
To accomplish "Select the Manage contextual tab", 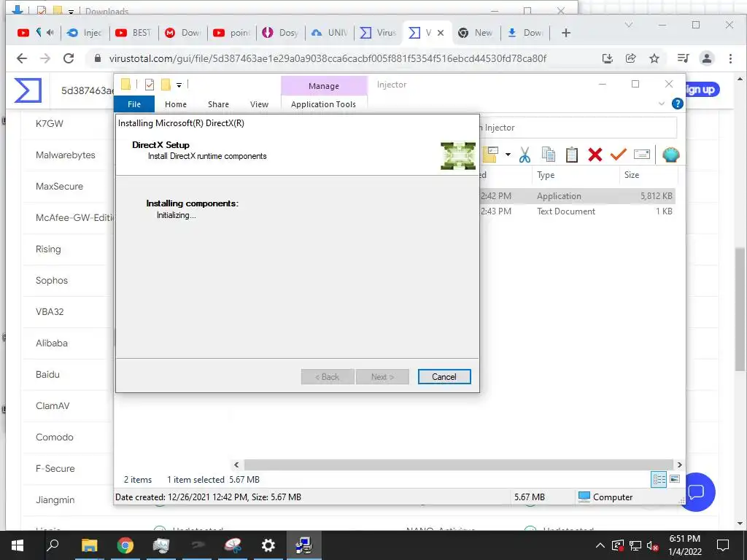I will (x=324, y=86).
